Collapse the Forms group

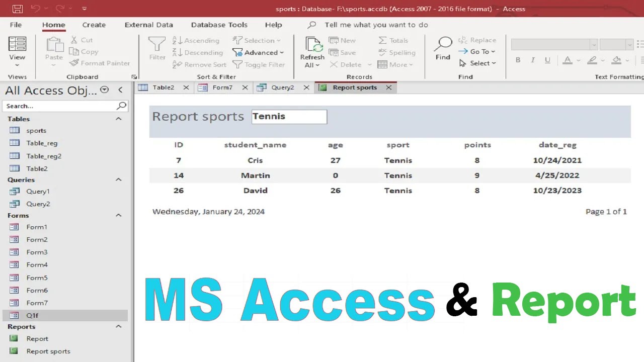point(119,215)
